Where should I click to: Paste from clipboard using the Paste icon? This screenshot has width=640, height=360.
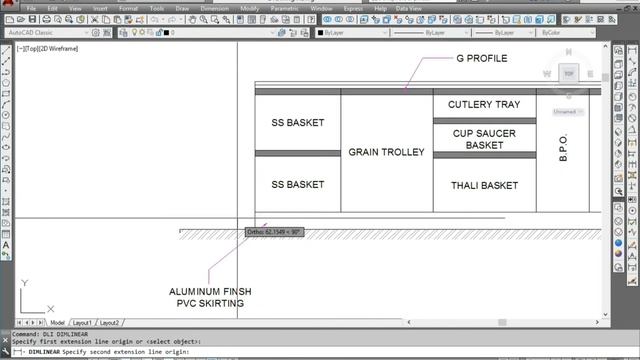[117, 20]
